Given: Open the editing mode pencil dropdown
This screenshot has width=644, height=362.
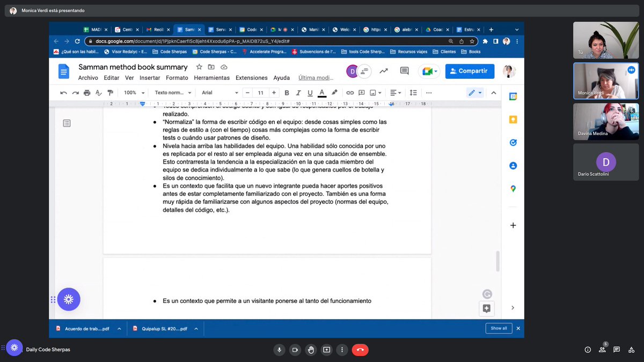Looking at the screenshot, I should click(475, 93).
